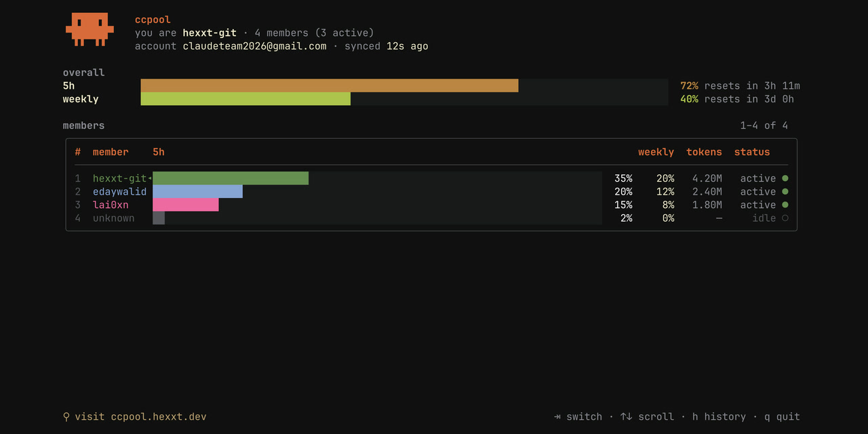This screenshot has height=434, width=868.
Task: Click the overall weekly green usage bar
Action: click(x=245, y=99)
